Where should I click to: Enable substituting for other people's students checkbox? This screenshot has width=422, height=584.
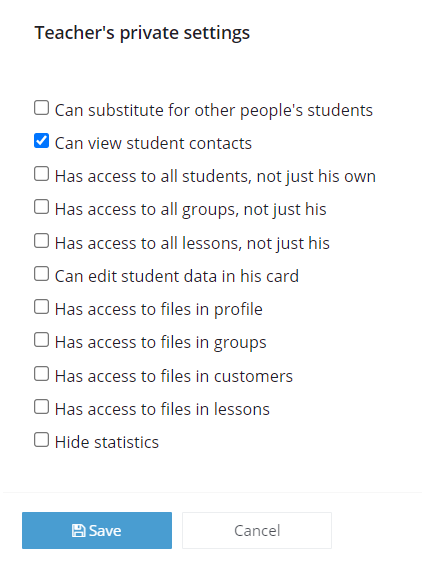coord(41,108)
